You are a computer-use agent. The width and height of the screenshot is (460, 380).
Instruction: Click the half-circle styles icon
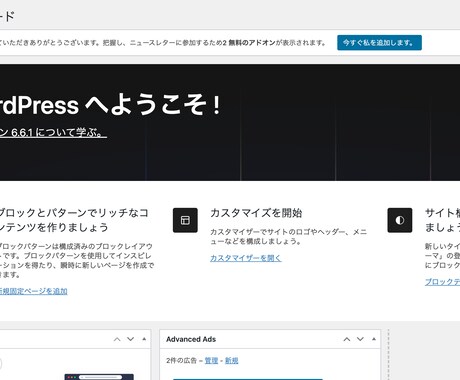click(400, 220)
